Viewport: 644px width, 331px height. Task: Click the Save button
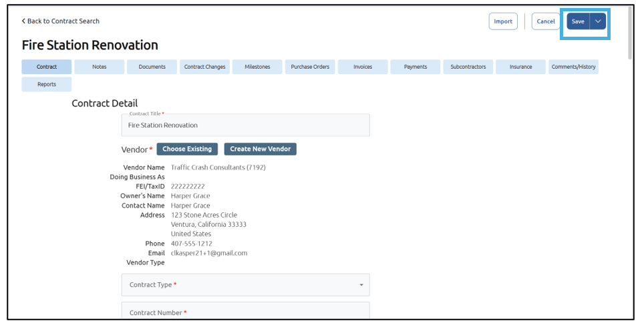pyautogui.click(x=578, y=21)
